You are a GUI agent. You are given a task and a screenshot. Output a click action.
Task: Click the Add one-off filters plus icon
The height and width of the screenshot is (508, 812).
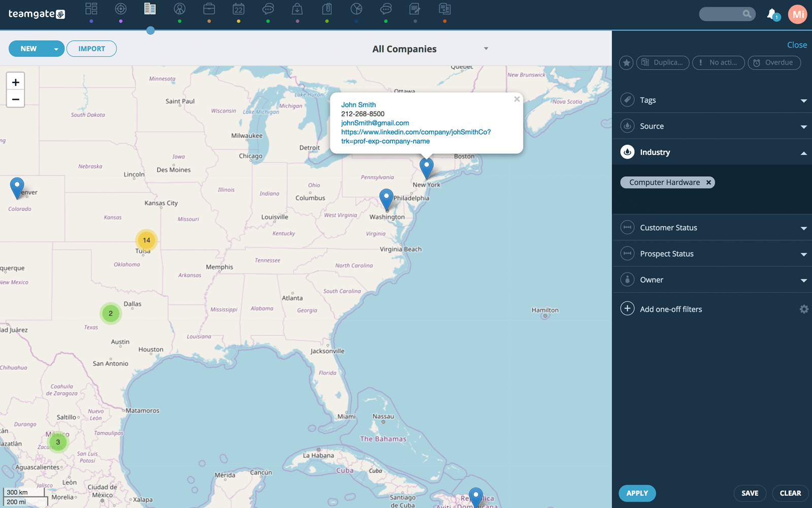(627, 309)
